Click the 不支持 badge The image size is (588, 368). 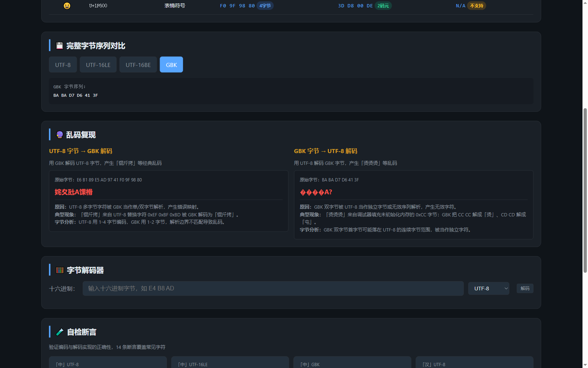[x=477, y=6]
